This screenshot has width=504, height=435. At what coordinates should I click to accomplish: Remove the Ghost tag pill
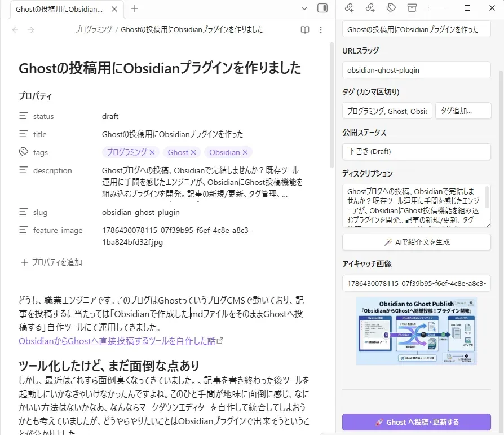pos(193,152)
